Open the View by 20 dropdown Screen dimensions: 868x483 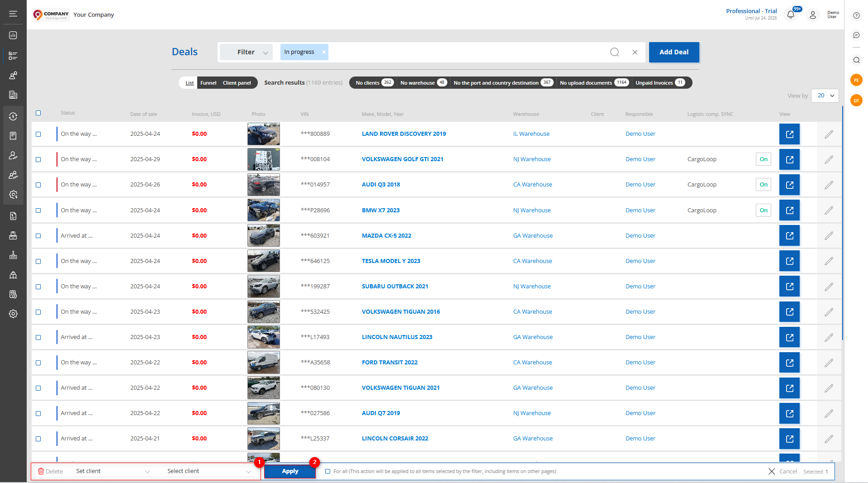point(825,96)
